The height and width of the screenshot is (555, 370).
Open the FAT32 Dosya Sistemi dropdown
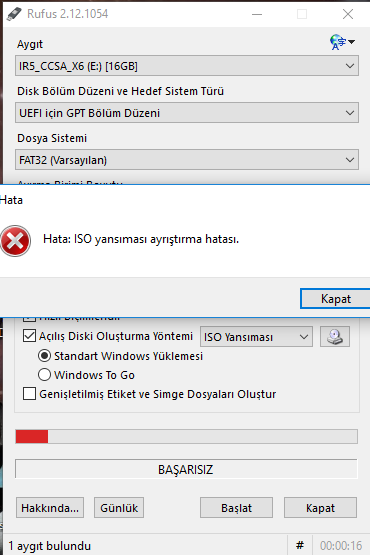tap(187, 160)
